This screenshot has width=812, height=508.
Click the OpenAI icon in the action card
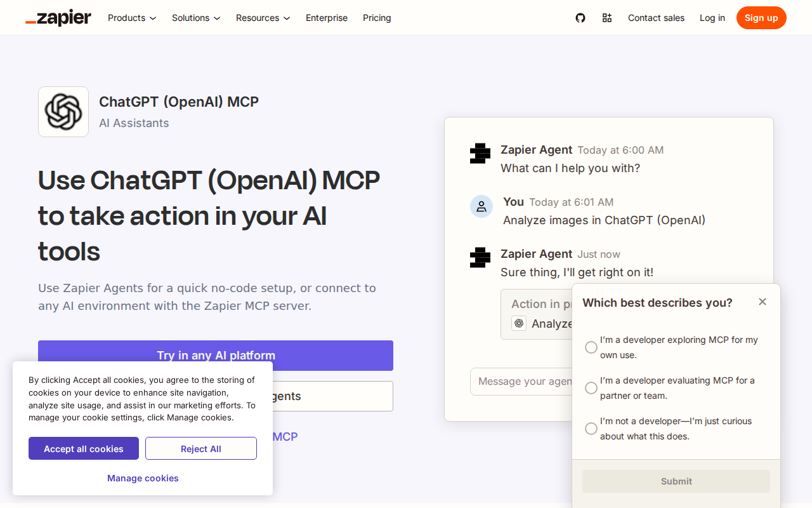coord(519,323)
